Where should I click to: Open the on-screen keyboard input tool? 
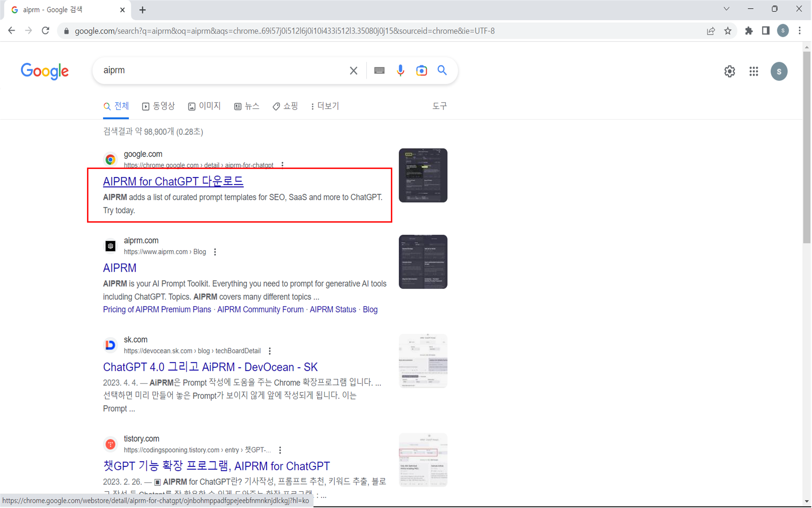[x=379, y=70]
